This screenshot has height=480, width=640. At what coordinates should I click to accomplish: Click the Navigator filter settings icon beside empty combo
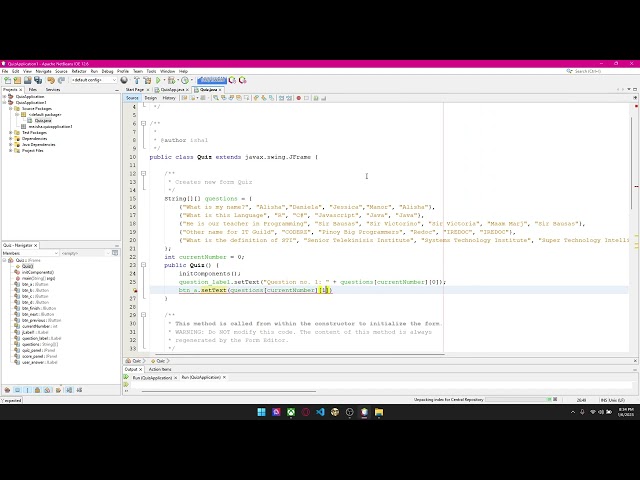pos(115,253)
